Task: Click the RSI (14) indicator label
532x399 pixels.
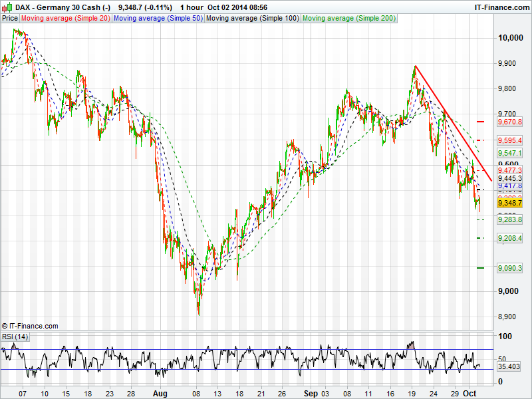Action: [x=15, y=337]
